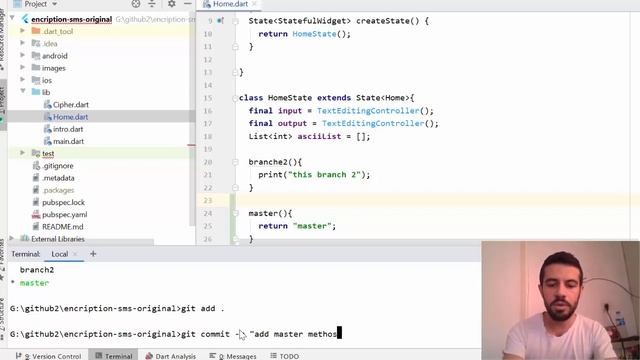The height and width of the screenshot is (360, 640).
Task: Click the Flutter project root icon
Action: click(x=25, y=19)
